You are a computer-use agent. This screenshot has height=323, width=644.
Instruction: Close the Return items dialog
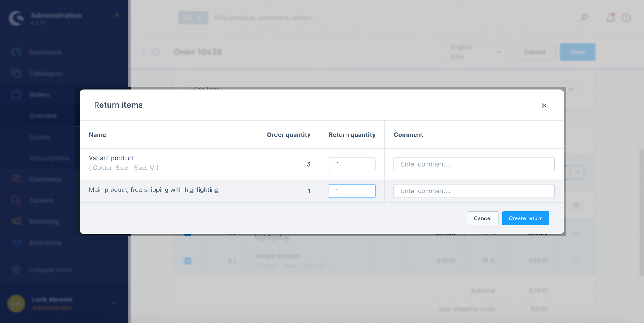tap(544, 105)
